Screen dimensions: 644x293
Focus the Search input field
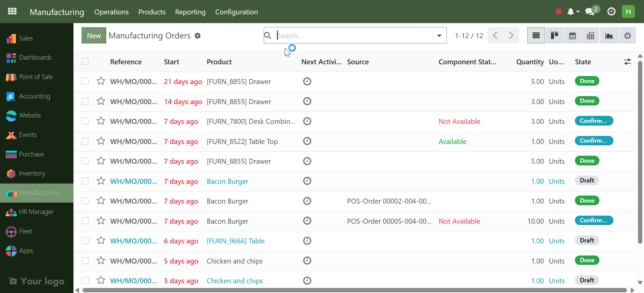tap(354, 35)
